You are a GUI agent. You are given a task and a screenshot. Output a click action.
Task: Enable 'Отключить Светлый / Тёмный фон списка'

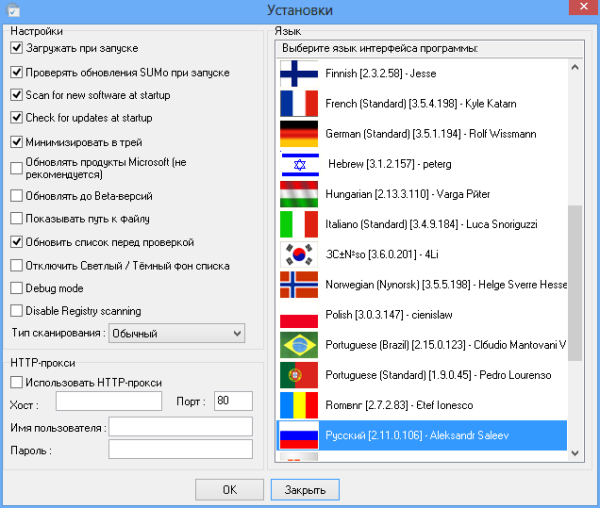click(x=16, y=265)
